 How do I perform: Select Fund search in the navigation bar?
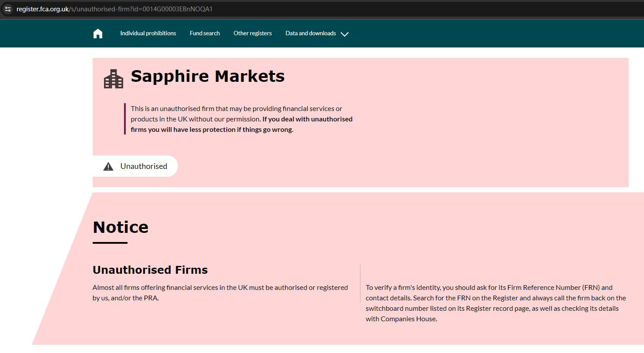(x=205, y=33)
